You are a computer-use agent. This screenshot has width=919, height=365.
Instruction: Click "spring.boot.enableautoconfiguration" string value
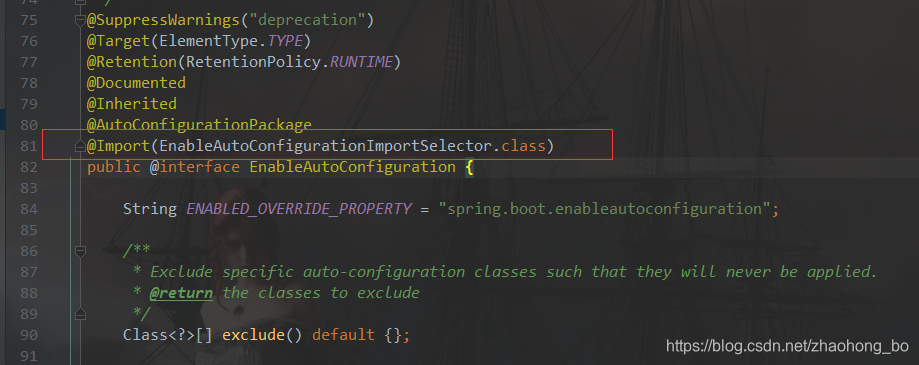click(x=604, y=209)
